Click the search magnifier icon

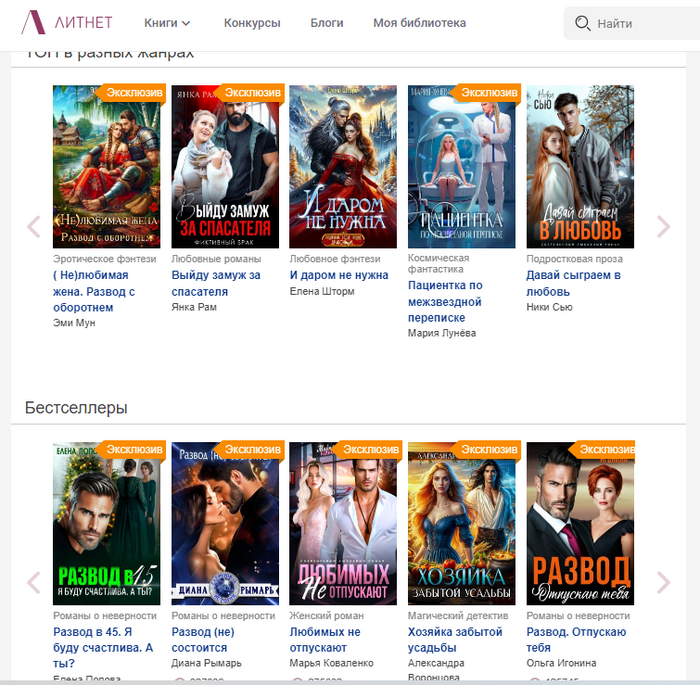pyautogui.click(x=582, y=23)
